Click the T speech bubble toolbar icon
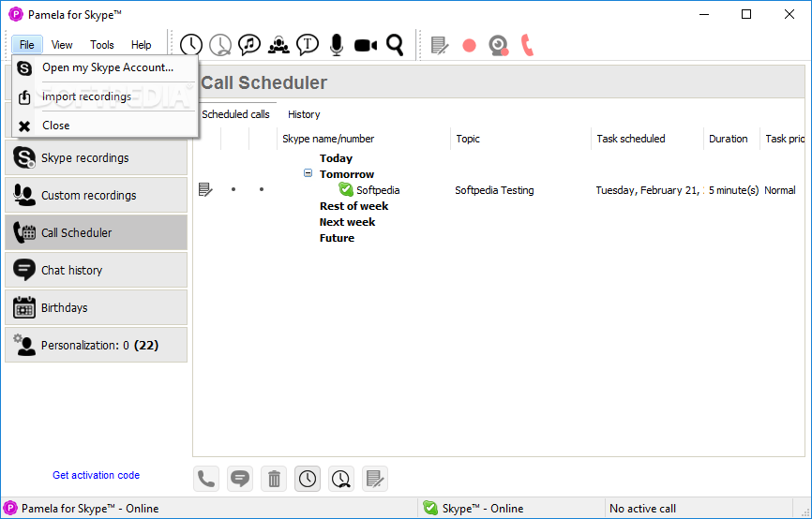The width and height of the screenshot is (812, 519). point(308,45)
